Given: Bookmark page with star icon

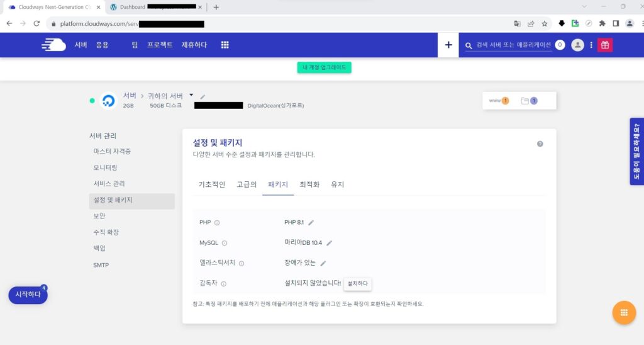Looking at the screenshot, I should pos(545,23).
